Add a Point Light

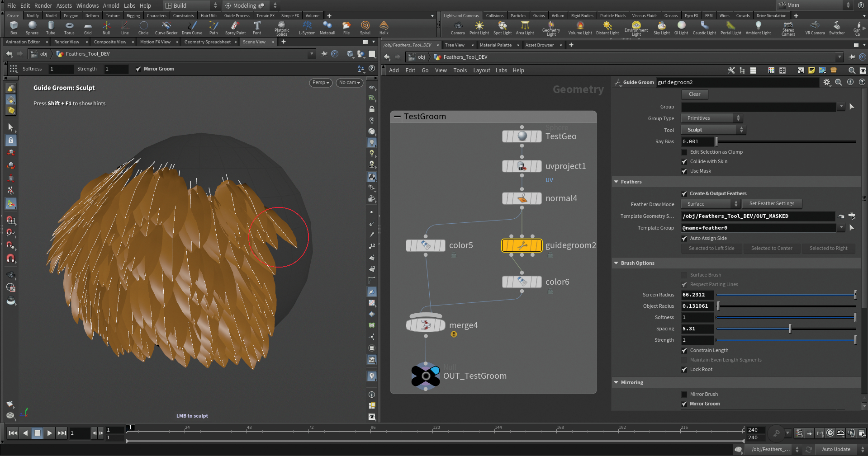tap(479, 28)
